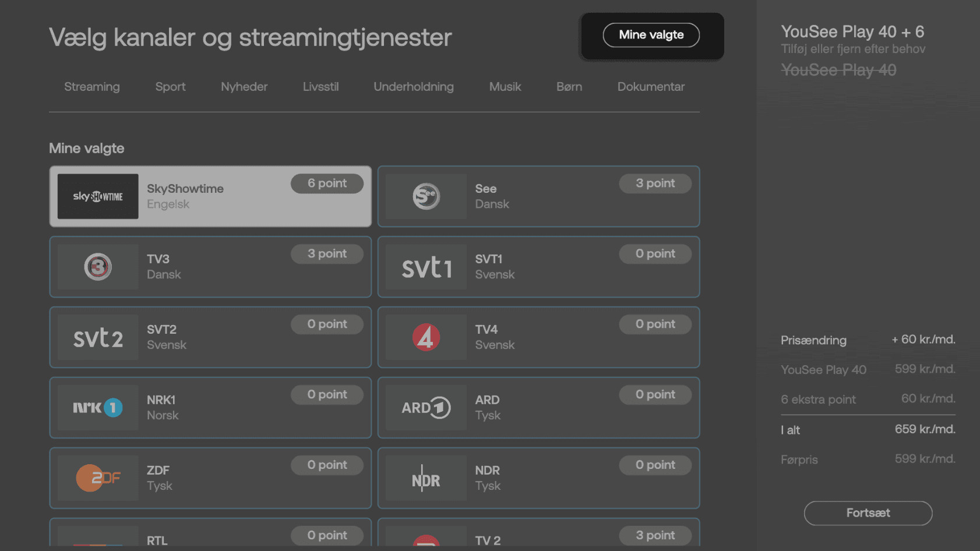Toggle SkyShowtime 6 point badge
Image resolution: width=980 pixels, height=551 pixels.
[x=327, y=183]
